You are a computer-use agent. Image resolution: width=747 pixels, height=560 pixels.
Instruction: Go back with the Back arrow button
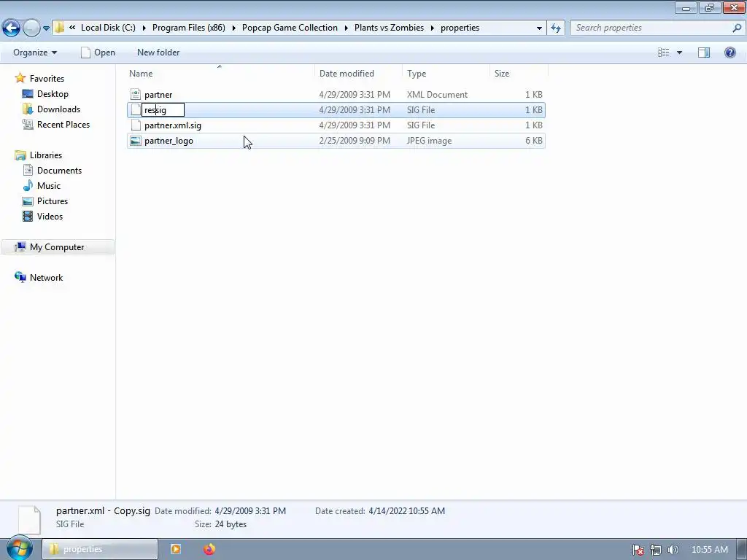tap(12, 28)
